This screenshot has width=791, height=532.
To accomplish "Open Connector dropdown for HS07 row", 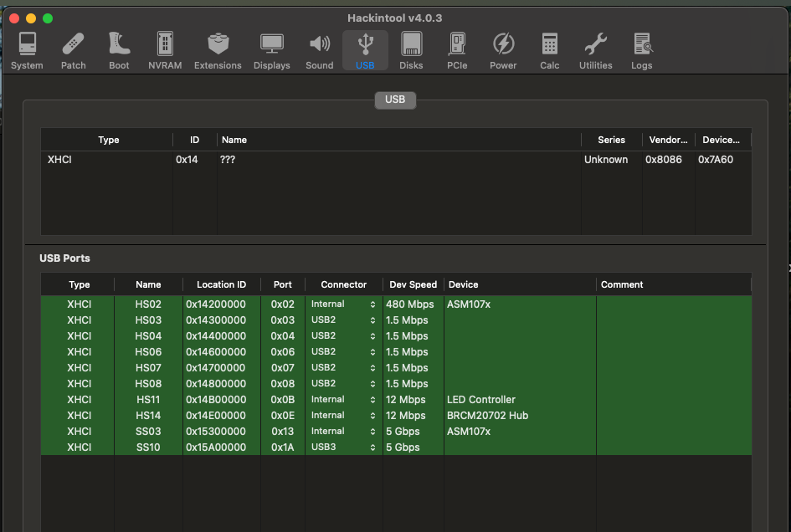I will point(343,367).
